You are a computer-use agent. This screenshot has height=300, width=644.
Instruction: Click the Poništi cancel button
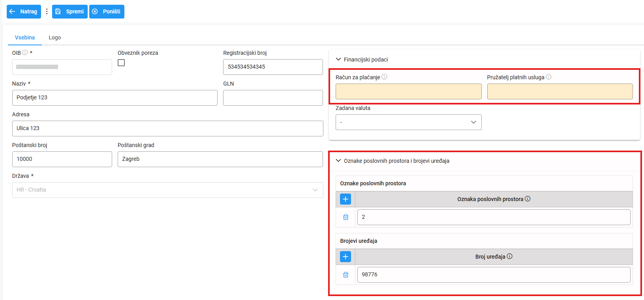click(107, 11)
